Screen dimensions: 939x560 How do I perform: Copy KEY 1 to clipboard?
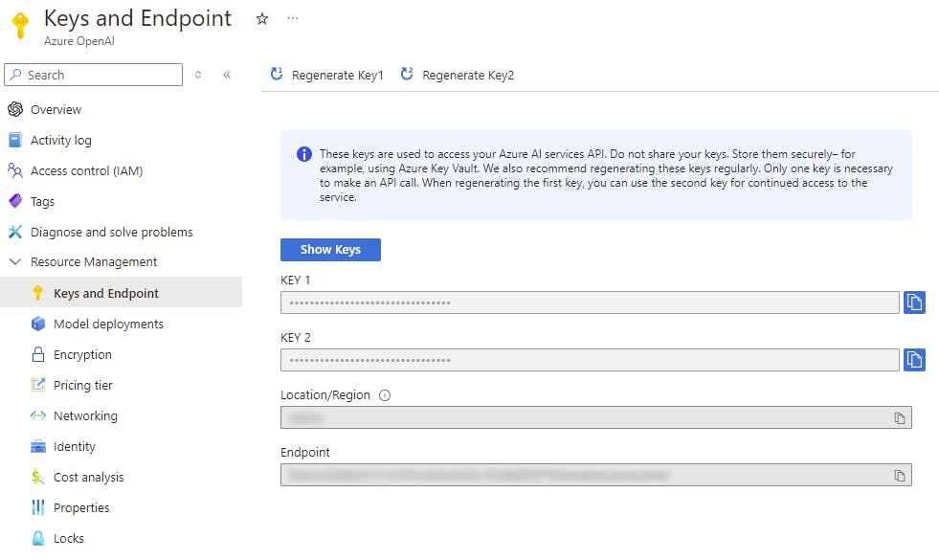coord(914,302)
